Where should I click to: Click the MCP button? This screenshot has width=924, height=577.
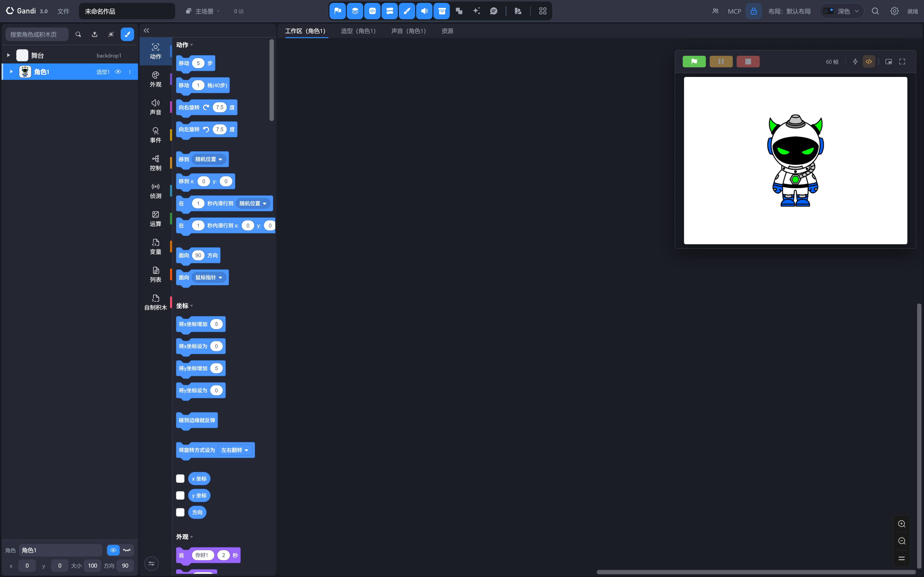click(734, 11)
